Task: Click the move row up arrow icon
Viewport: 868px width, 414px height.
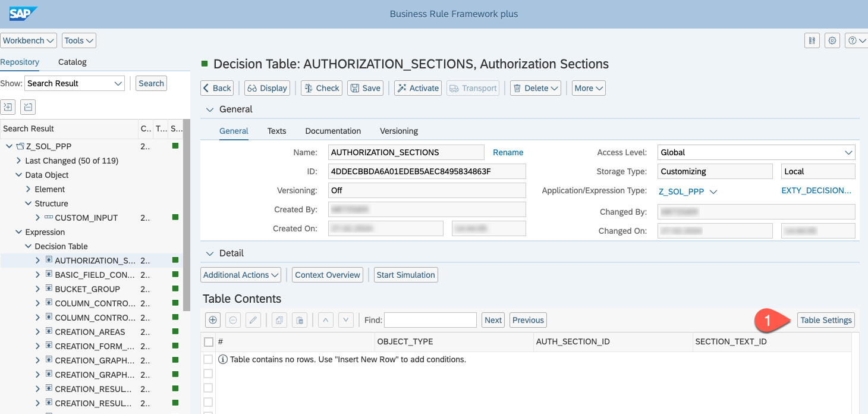Action: (x=325, y=320)
